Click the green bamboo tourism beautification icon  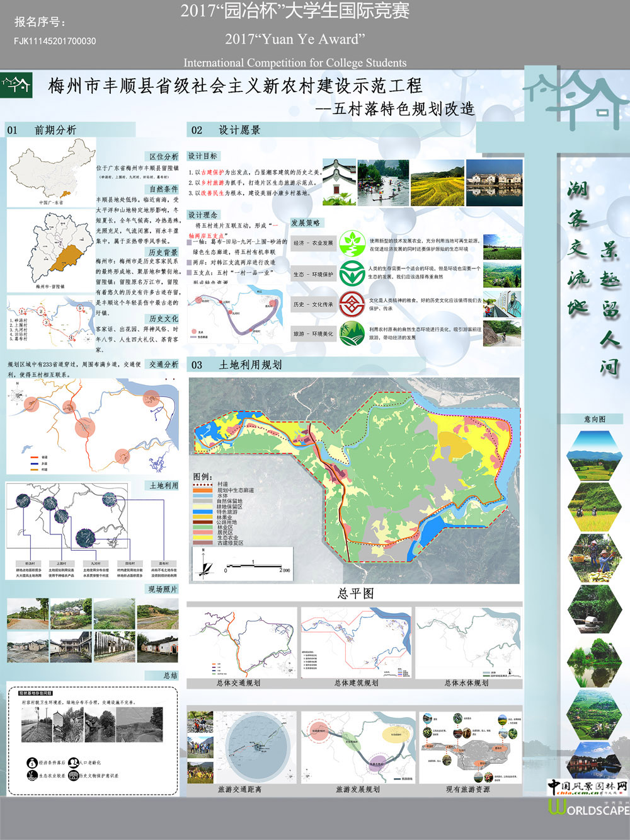coord(352,333)
